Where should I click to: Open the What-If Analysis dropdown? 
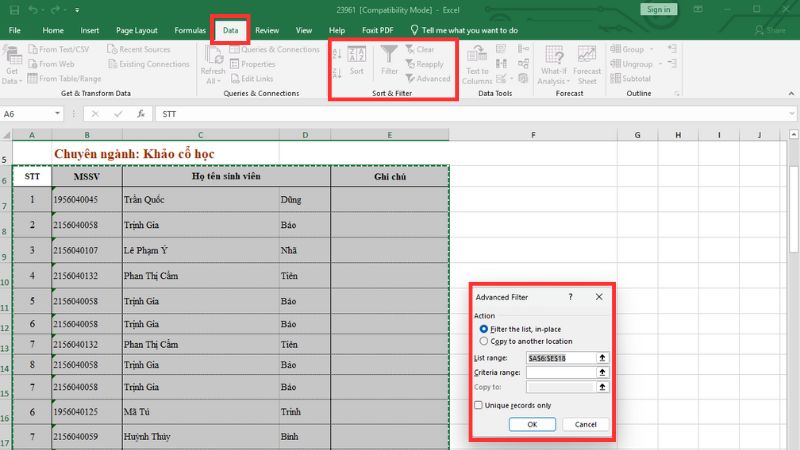click(553, 81)
